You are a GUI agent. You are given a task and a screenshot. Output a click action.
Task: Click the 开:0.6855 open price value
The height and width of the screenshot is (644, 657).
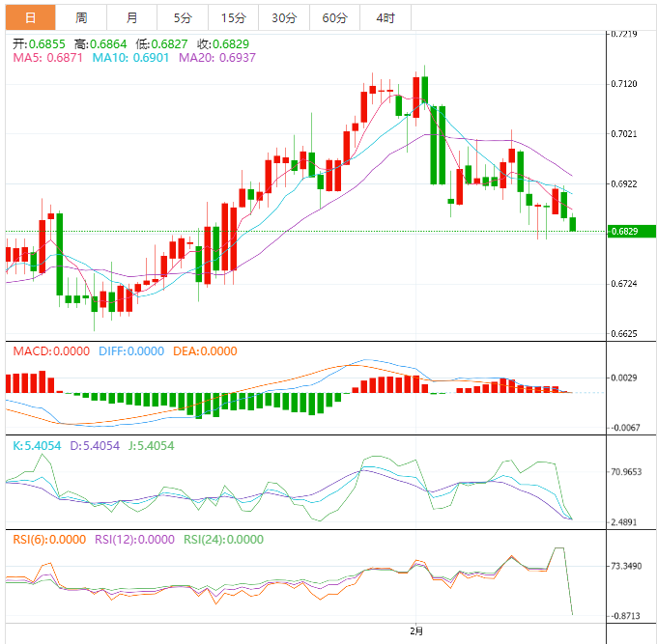pos(39,44)
